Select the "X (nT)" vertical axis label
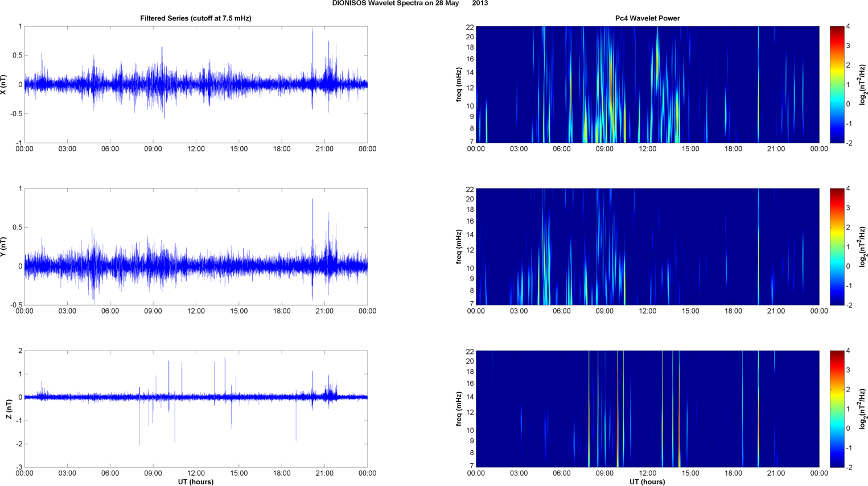868x486 pixels. click(4, 84)
